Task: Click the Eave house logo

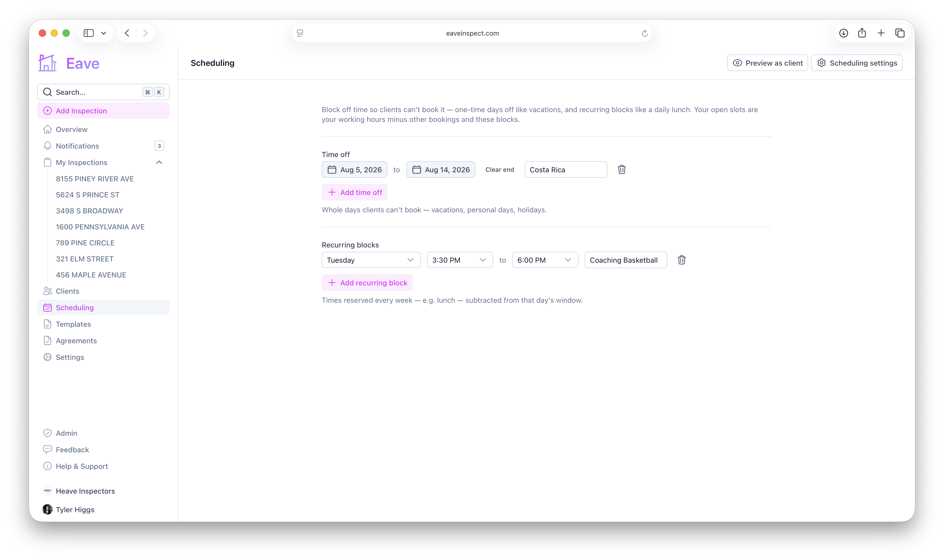Action: click(48, 63)
